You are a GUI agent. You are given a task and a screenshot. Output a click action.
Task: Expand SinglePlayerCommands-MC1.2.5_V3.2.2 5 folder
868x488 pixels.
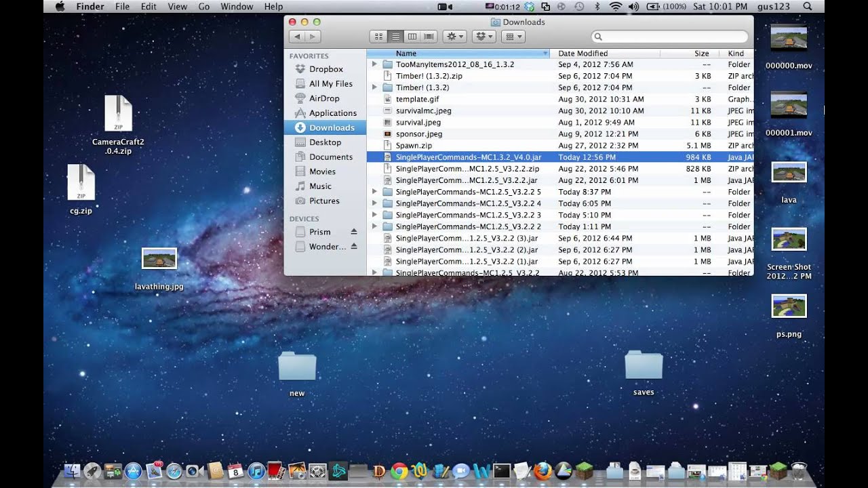coord(374,192)
